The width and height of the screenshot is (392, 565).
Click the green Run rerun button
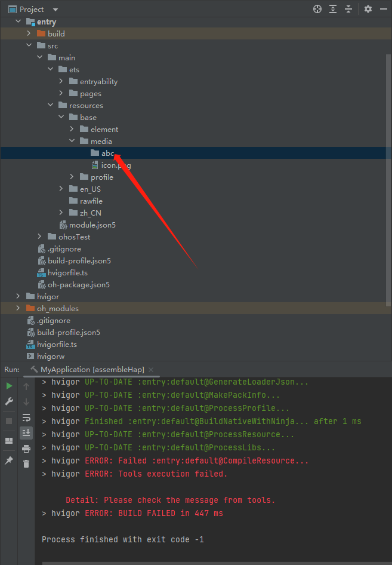pos(10,386)
